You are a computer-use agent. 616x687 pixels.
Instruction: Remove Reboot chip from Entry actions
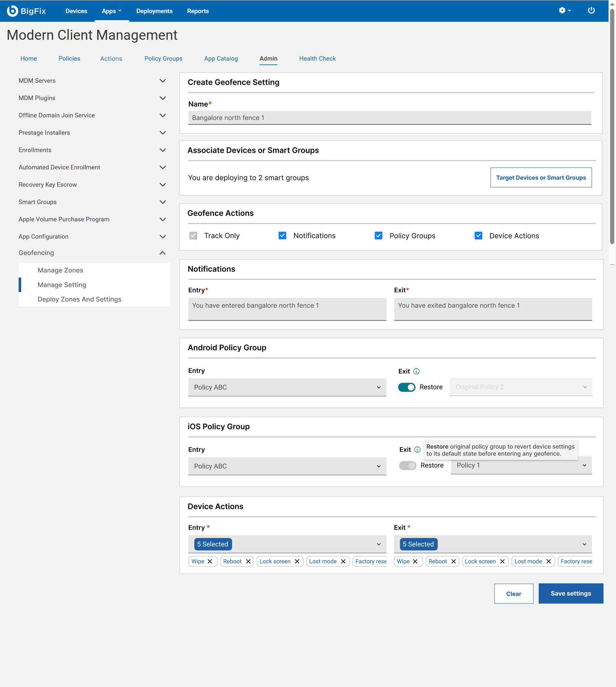[248, 561]
